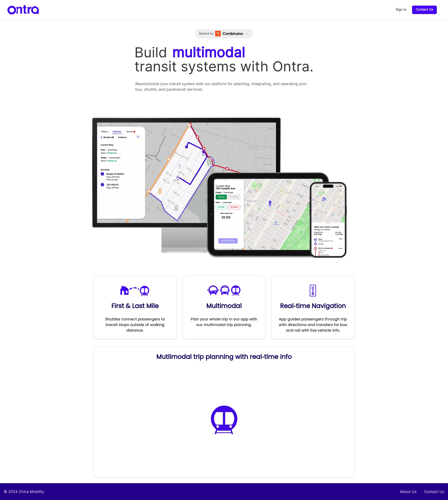Expand the Backed by Y Combinator badge
The image size is (448, 500).
click(x=224, y=34)
